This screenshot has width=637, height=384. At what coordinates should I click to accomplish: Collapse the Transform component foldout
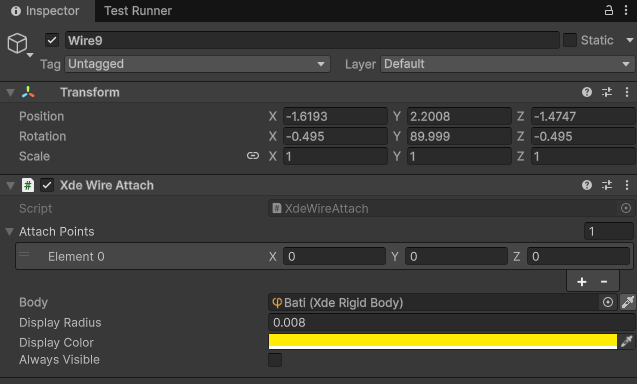[x=10, y=93]
